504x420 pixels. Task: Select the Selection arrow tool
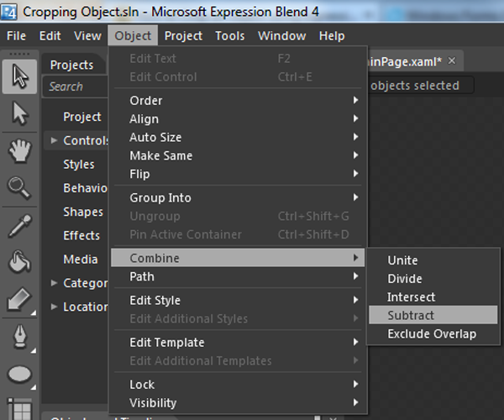(x=19, y=76)
